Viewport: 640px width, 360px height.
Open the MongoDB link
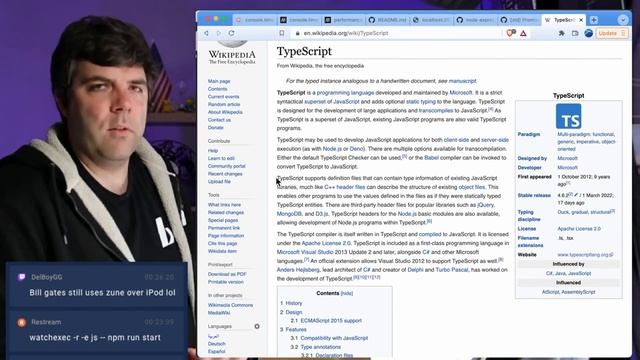[289, 214]
